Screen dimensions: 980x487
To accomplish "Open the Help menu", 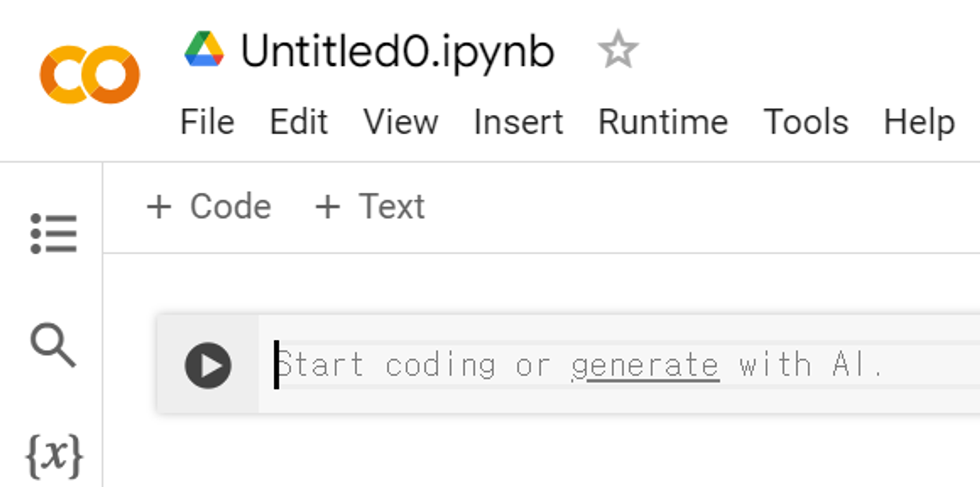I will [x=919, y=122].
